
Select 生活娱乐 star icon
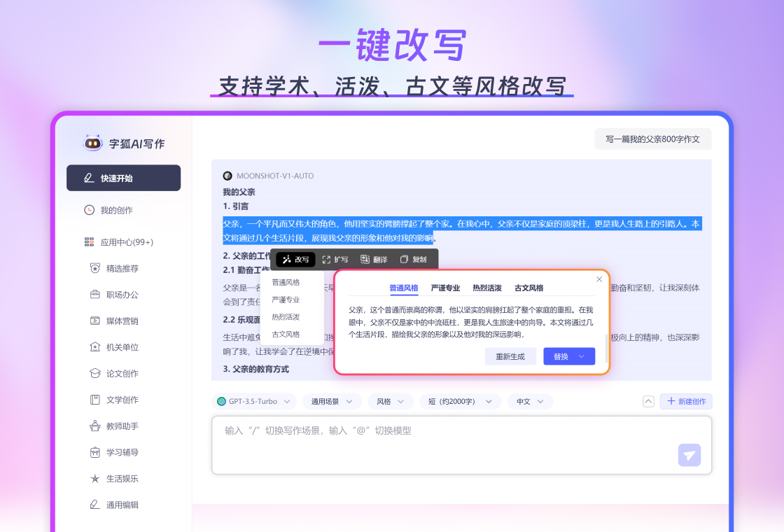pyautogui.click(x=95, y=479)
